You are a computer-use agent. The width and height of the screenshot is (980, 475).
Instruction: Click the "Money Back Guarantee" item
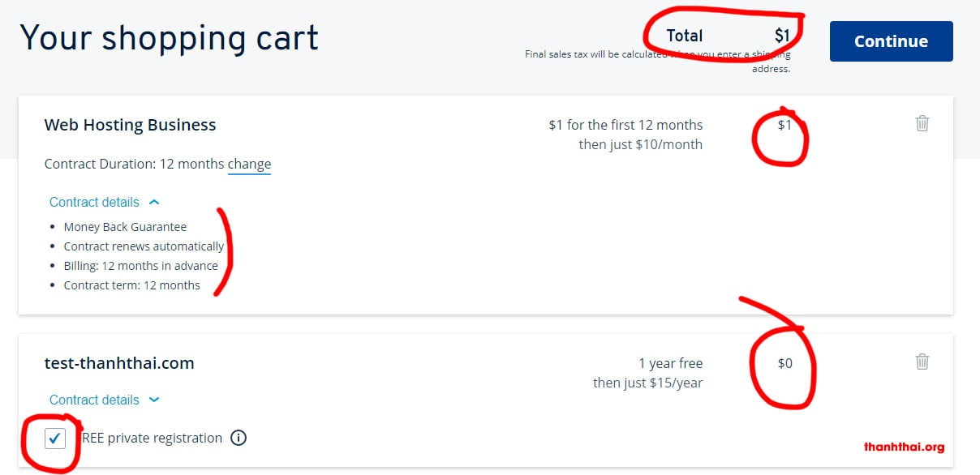tap(125, 227)
